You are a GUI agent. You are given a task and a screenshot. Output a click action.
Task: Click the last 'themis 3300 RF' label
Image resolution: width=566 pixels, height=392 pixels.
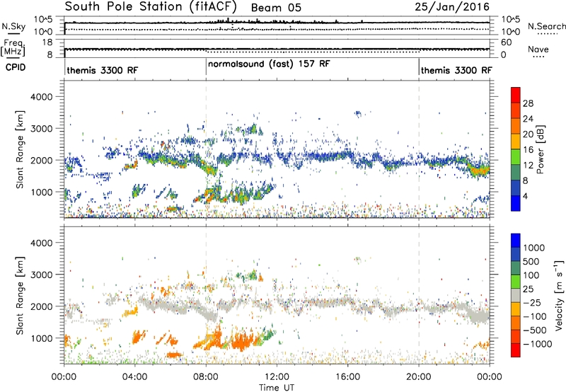[456, 70]
